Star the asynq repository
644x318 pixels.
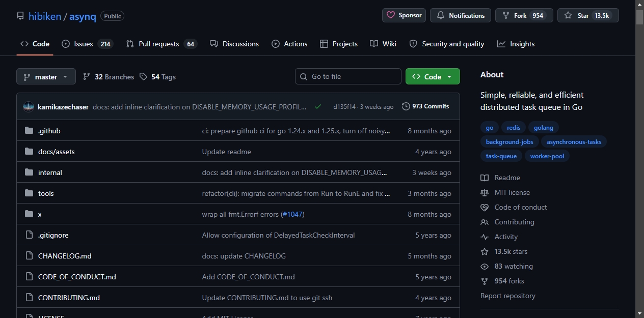pos(588,15)
